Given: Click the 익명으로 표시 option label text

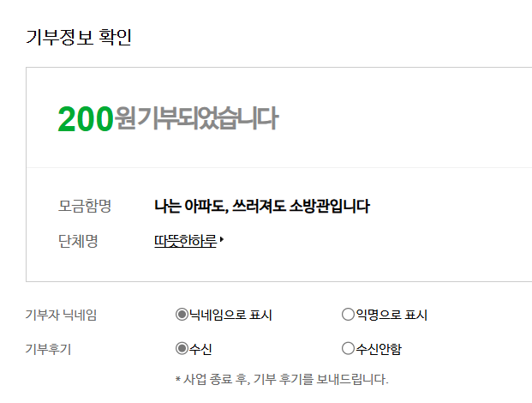Looking at the screenshot, I should click(392, 315).
